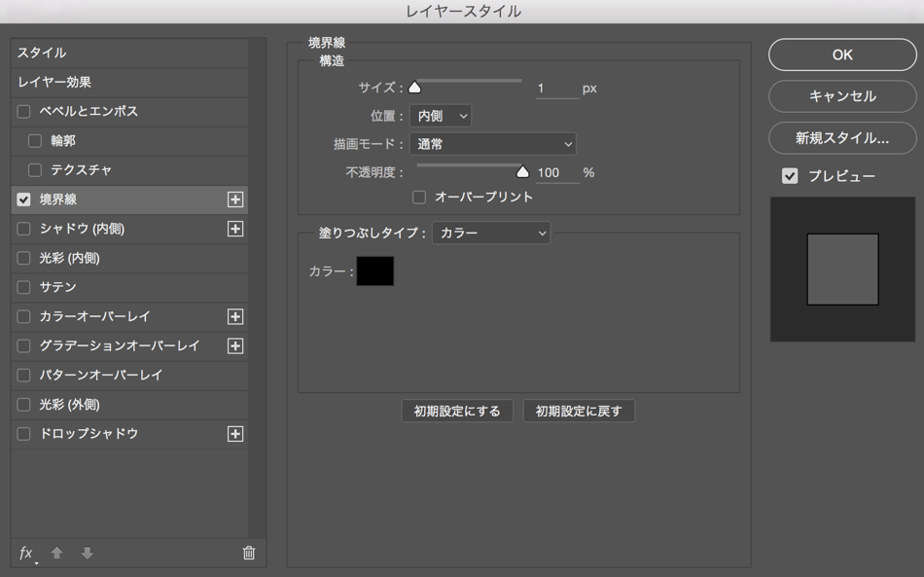Click the plus icon next to カラーオーバーレイ
Screen dimensions: 924x577
coord(234,316)
